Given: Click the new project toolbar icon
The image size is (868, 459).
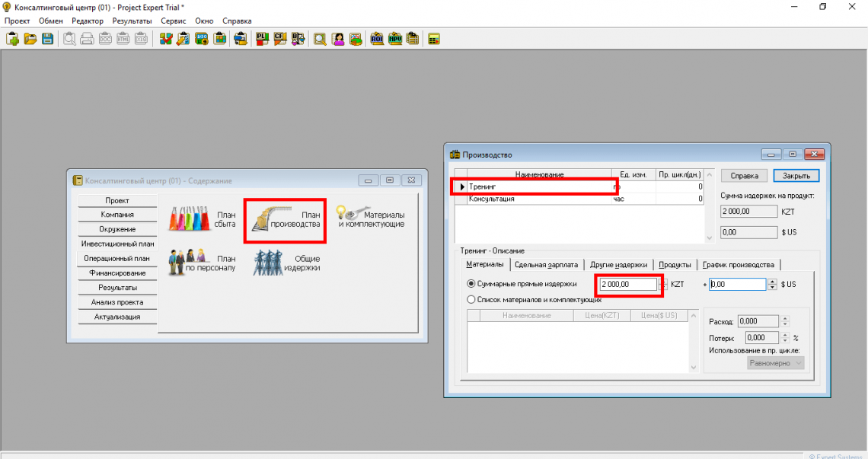Looking at the screenshot, I should click(x=12, y=39).
